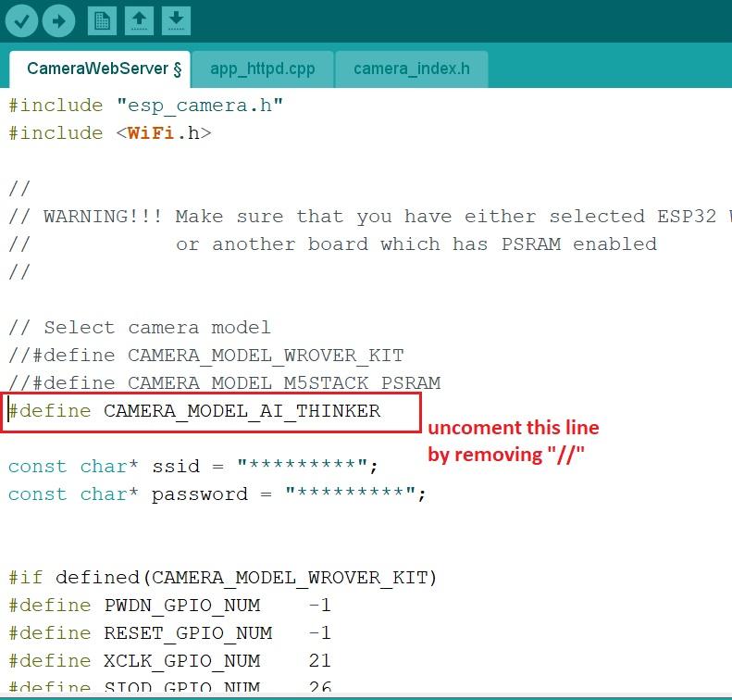Switch to the CameraWebServer tab

(x=99, y=69)
